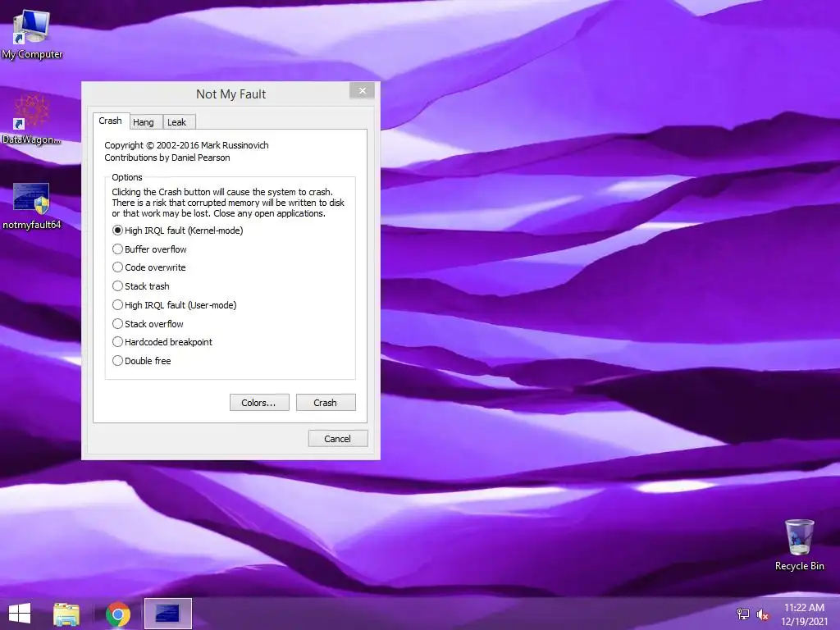Viewport: 840px width, 630px height.
Task: Close the Not My Fault window
Action: 362,90
